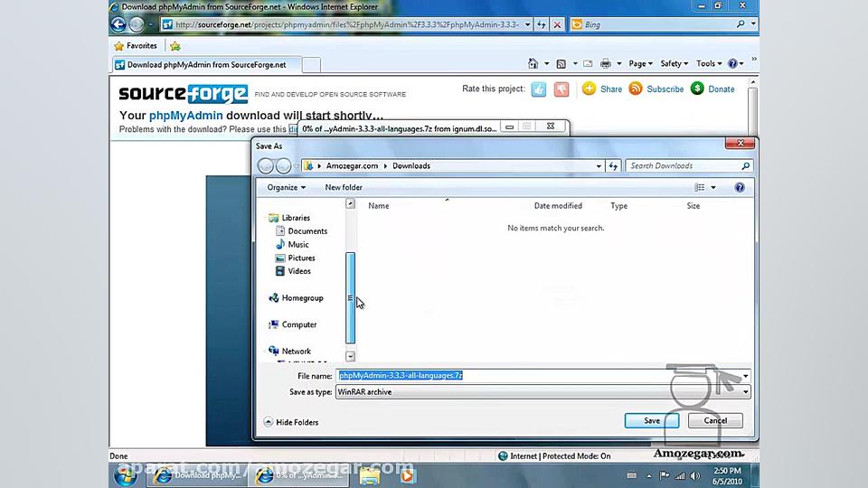Click the thumbs-up rating icon
The width and height of the screenshot is (868, 488).
point(539,89)
